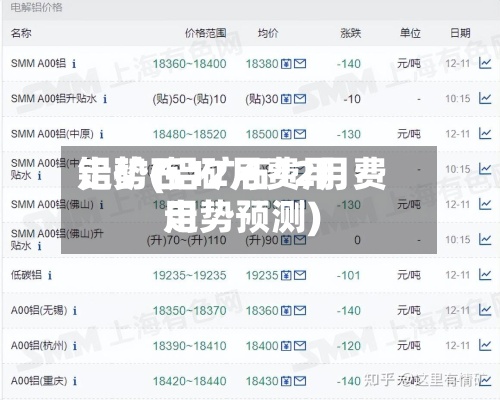Screen dimensions: 500x400
Task: Click the 单位 column header
Action: [x=410, y=33]
